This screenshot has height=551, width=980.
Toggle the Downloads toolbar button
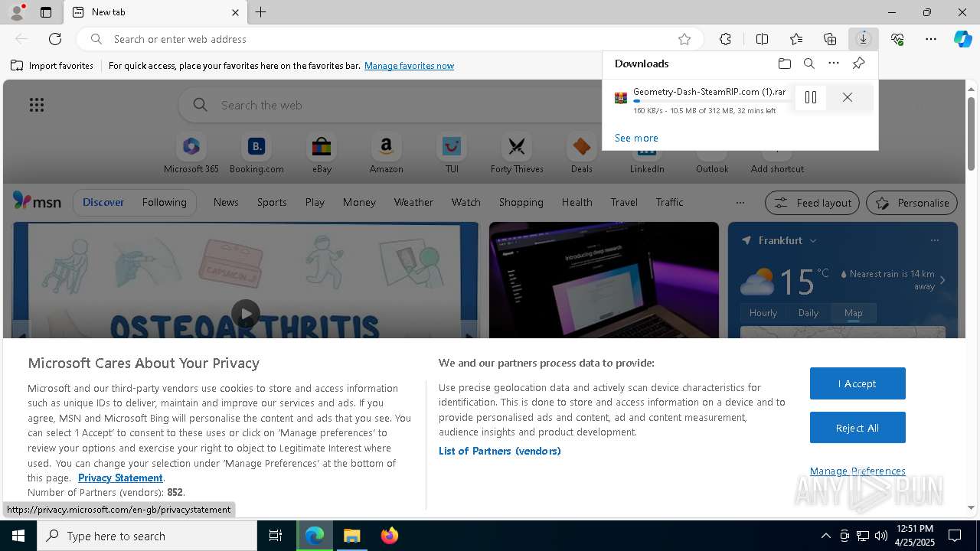864,39
